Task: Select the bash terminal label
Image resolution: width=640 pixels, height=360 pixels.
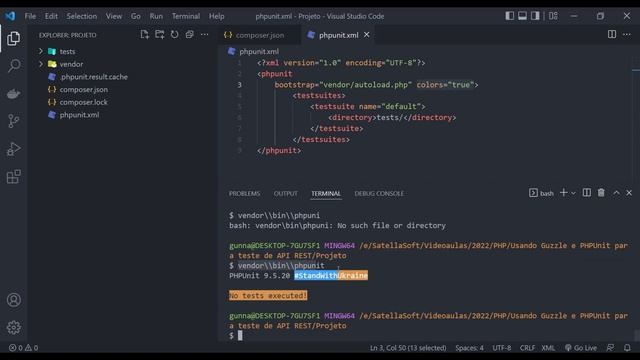Action: pyautogui.click(x=541, y=193)
